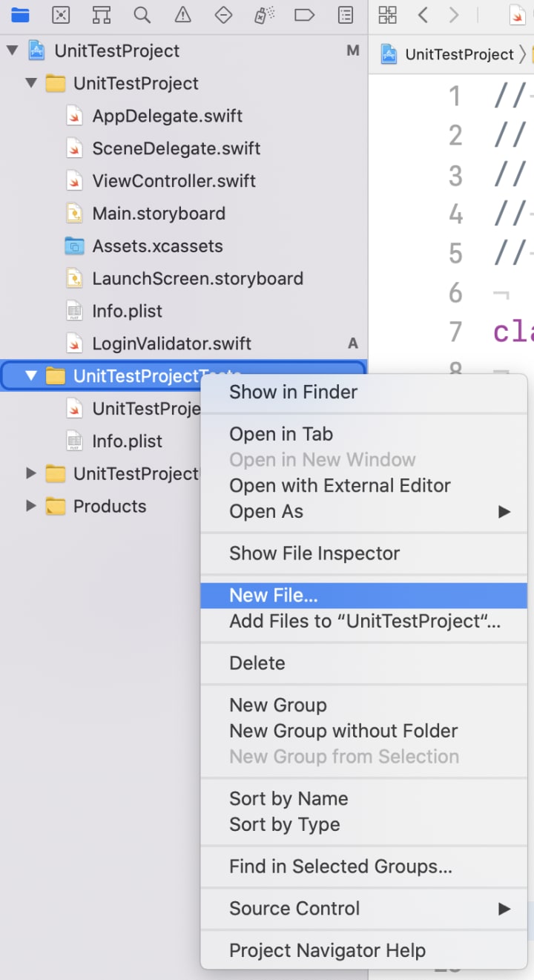
Task: Select Show in Finder menu entry
Action: click(x=293, y=392)
